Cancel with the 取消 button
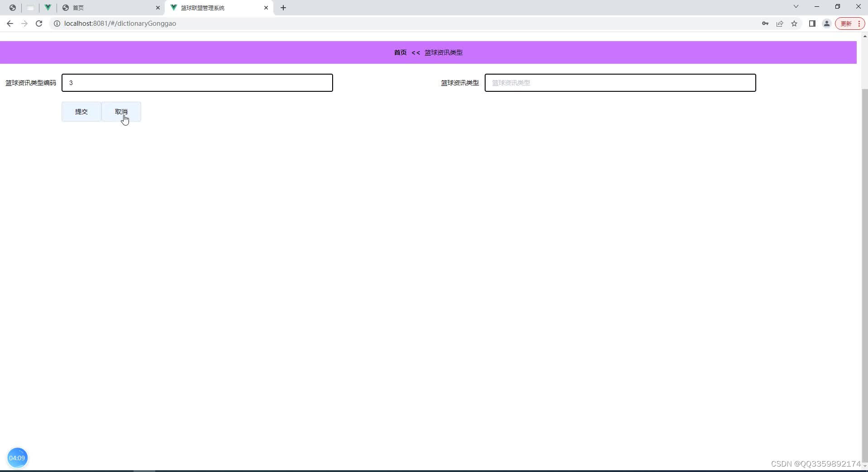The height and width of the screenshot is (472, 868). click(x=121, y=112)
